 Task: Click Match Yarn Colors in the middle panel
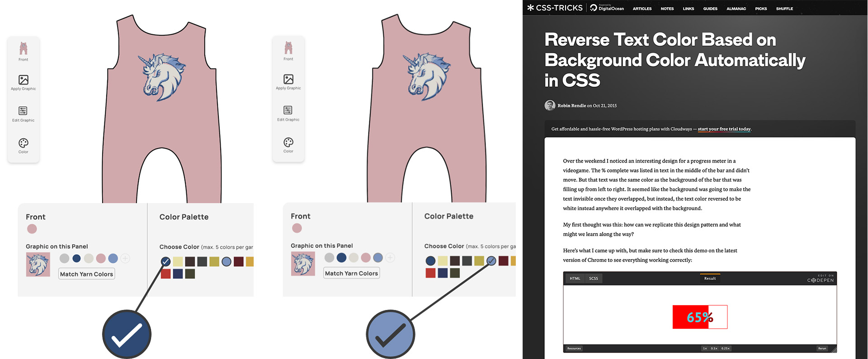pos(352,273)
